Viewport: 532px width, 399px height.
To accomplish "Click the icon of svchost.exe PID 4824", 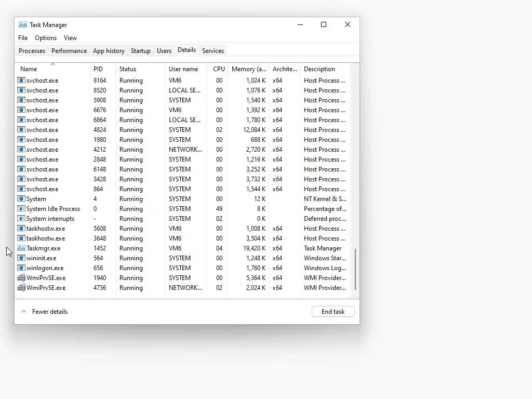I will (x=21, y=129).
